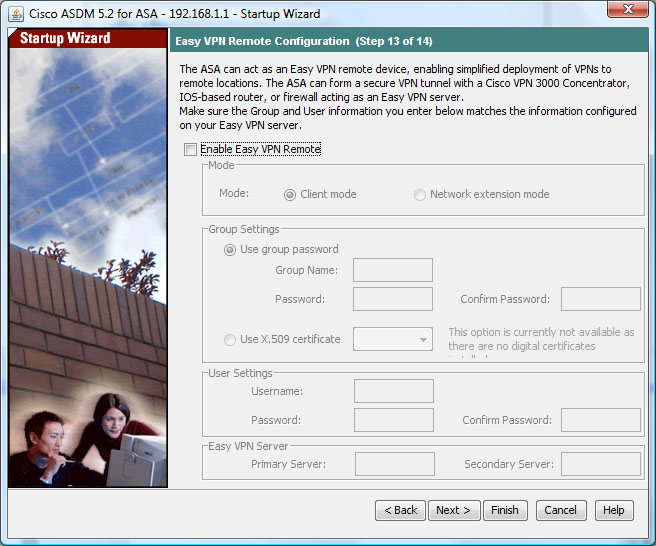The image size is (656, 546).
Task: Click the Startup Wizard sidebar image
Action: [x=88, y=268]
